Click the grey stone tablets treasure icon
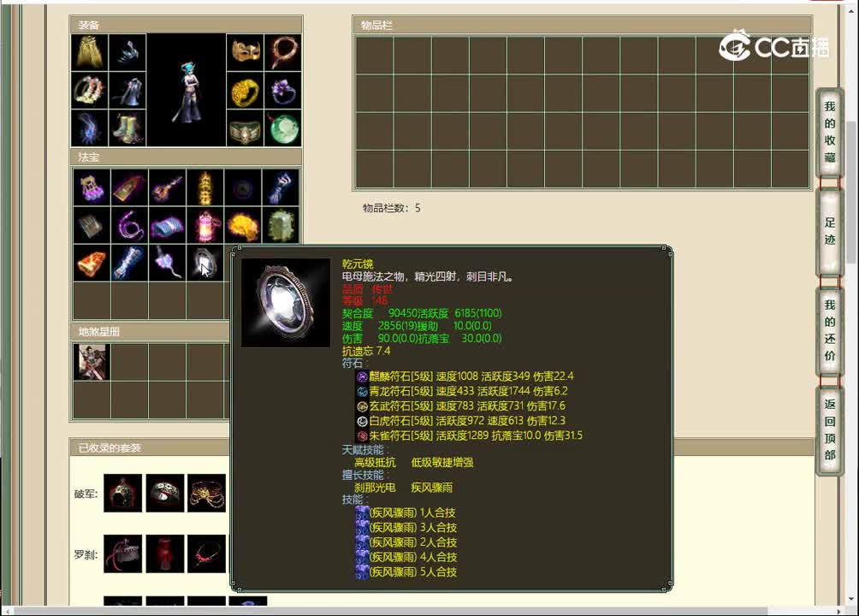The image size is (859, 616). pos(92,225)
